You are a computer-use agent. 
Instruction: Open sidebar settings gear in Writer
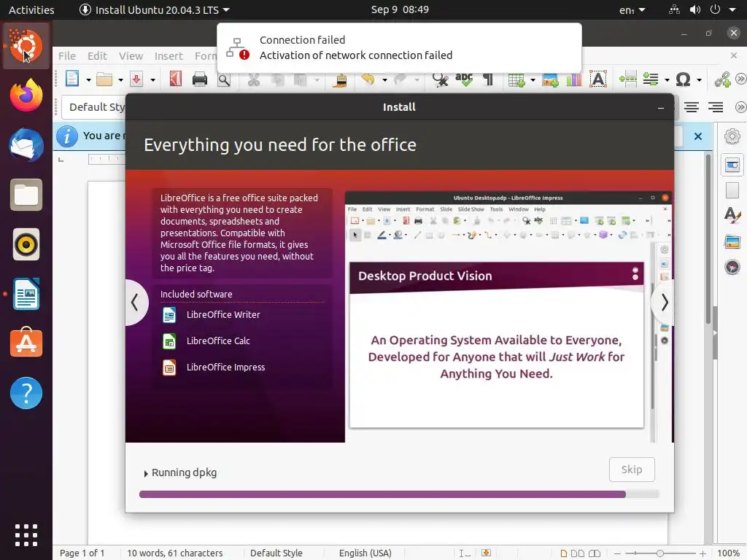[x=732, y=136]
